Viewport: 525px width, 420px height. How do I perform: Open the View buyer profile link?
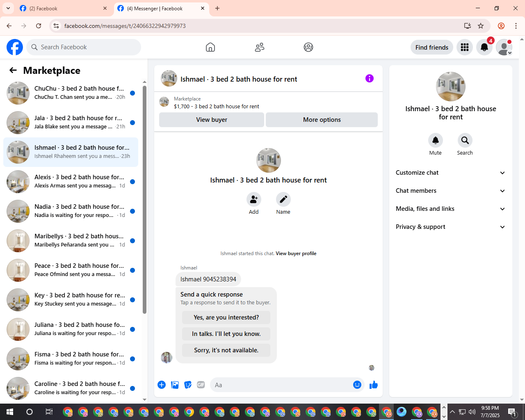tap(296, 253)
